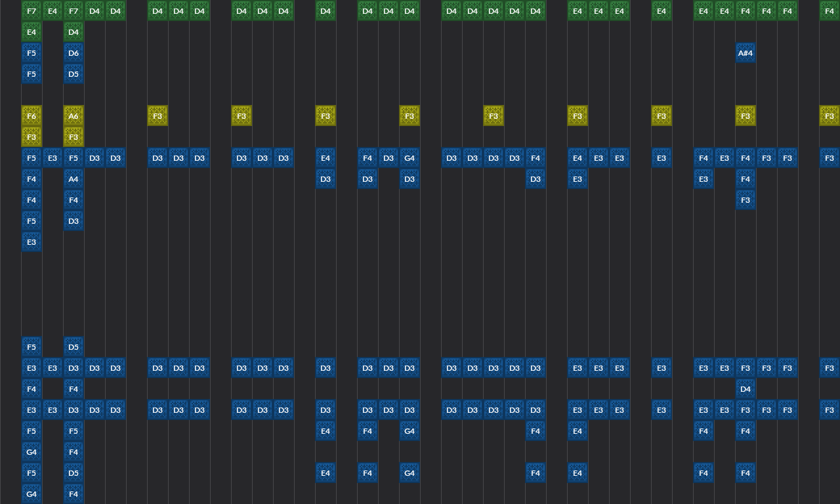Select the yellow F3 directly below F6
This screenshot has height=504, width=840.
31,137
